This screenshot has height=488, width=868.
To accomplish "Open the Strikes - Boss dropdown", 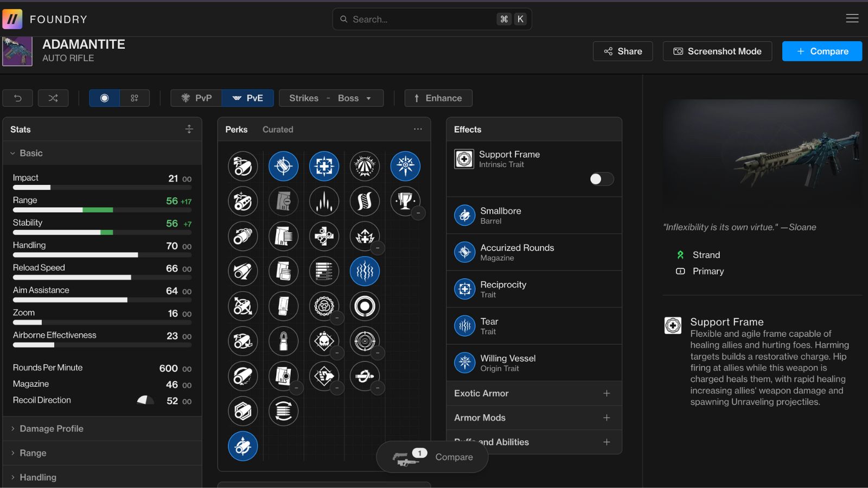I will 331,98.
